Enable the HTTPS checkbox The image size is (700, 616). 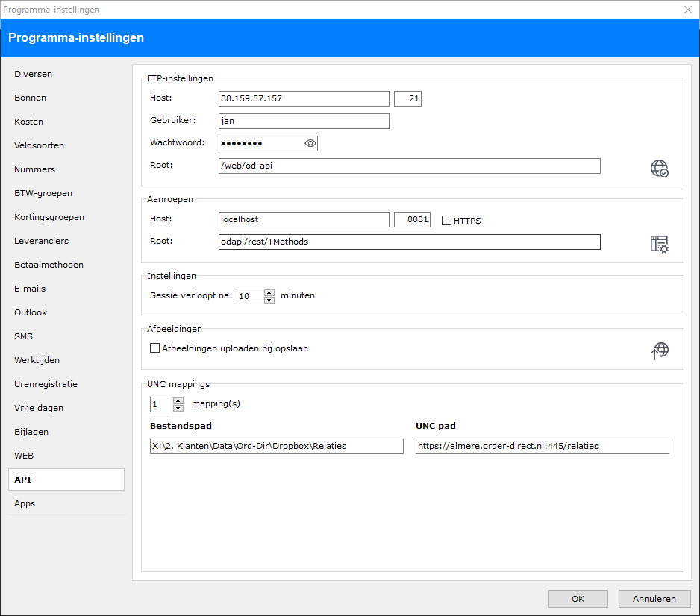coord(446,221)
